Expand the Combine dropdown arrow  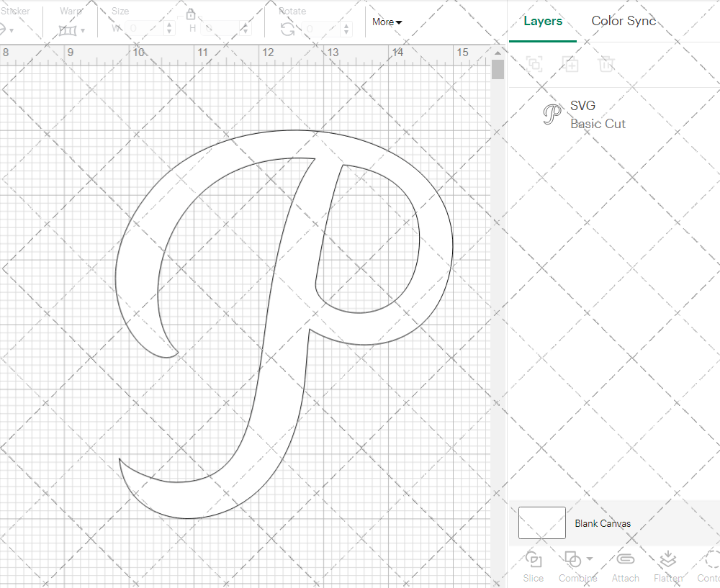tap(590, 559)
